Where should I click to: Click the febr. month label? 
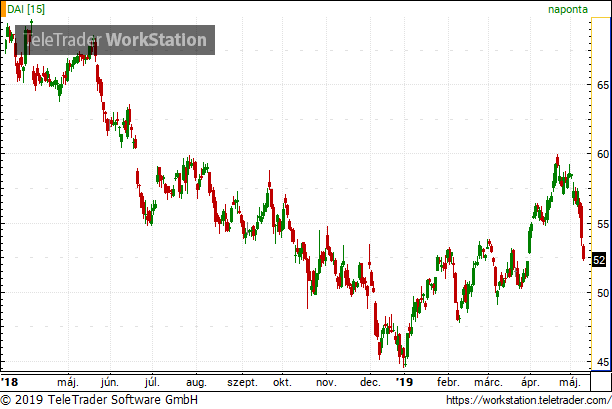point(448,382)
